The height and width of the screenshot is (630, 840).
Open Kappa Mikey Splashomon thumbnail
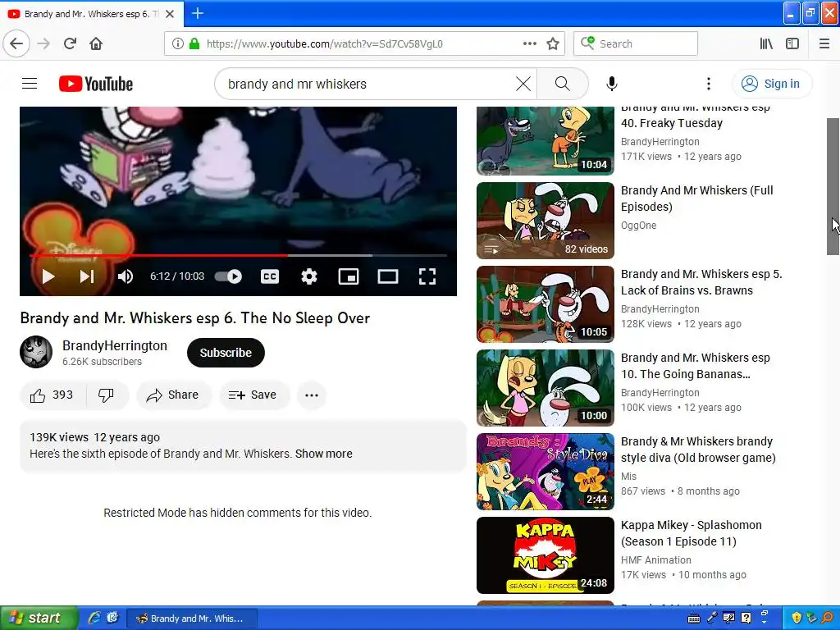click(x=546, y=555)
